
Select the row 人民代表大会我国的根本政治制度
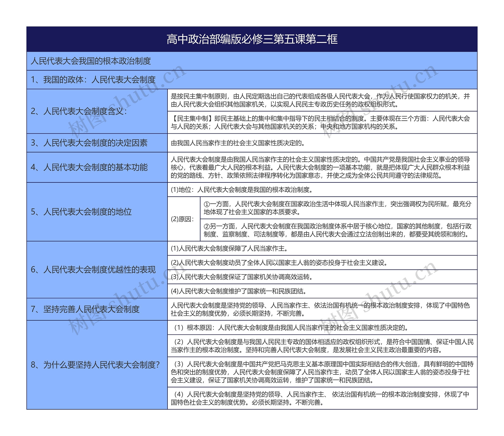tap(252, 61)
